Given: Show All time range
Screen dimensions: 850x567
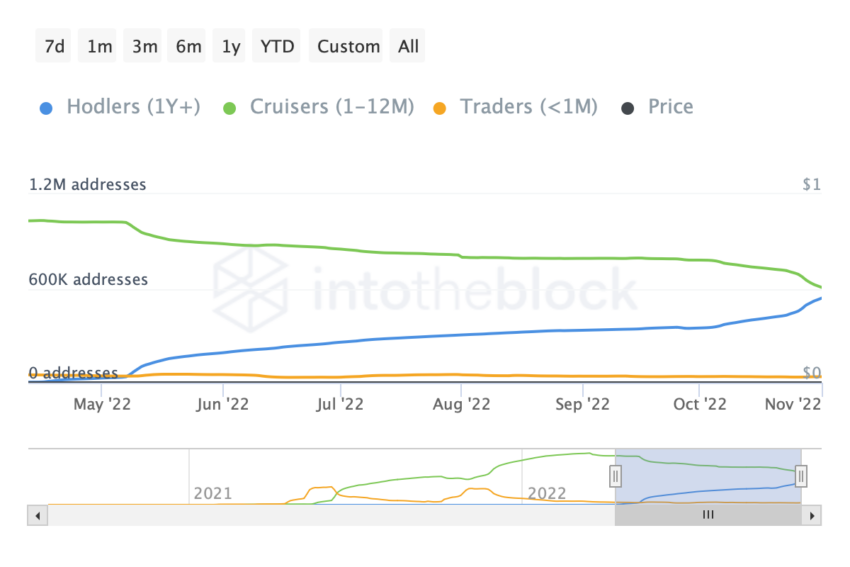Looking at the screenshot, I should click(408, 46).
